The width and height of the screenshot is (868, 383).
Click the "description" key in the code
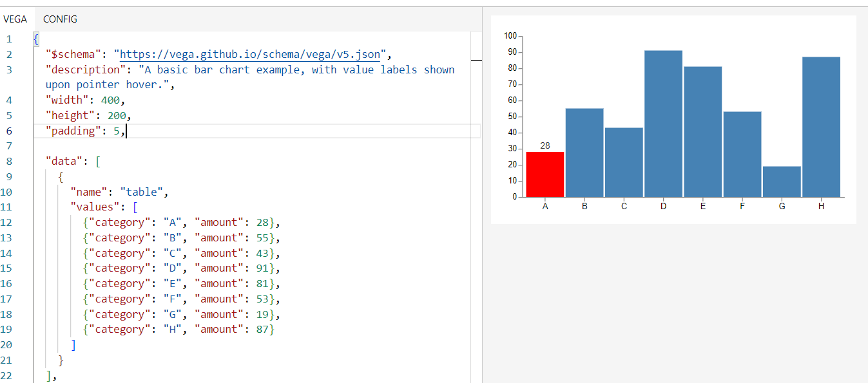(x=86, y=70)
